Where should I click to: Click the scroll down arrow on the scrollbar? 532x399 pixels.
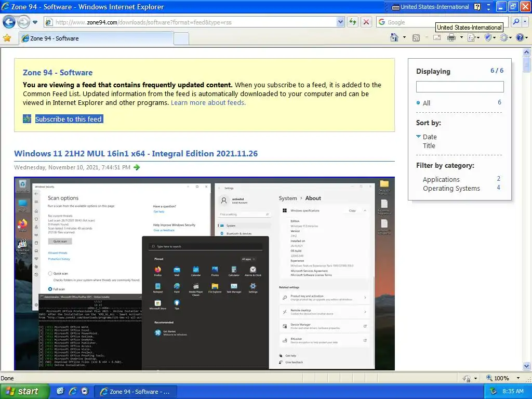pyautogui.click(x=526, y=366)
